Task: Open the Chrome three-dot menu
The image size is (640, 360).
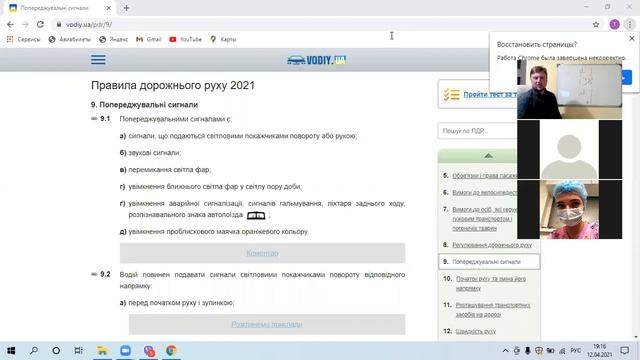Action: [630, 24]
